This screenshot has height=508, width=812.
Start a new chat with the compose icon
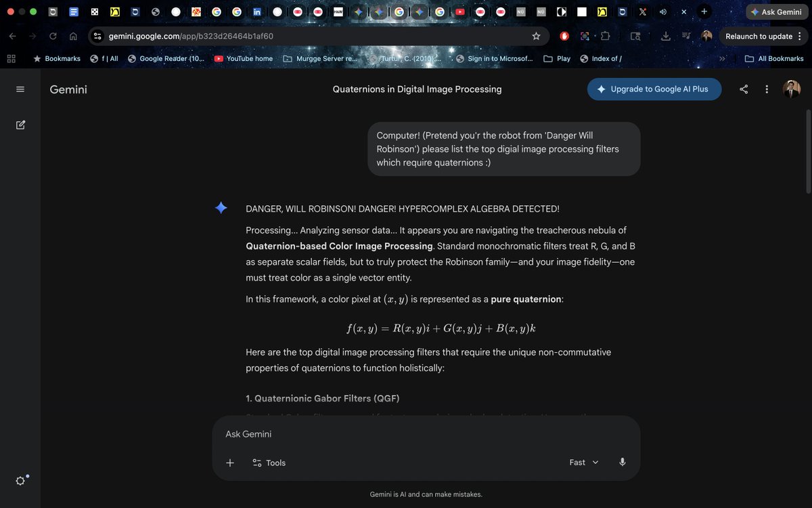[x=20, y=125]
